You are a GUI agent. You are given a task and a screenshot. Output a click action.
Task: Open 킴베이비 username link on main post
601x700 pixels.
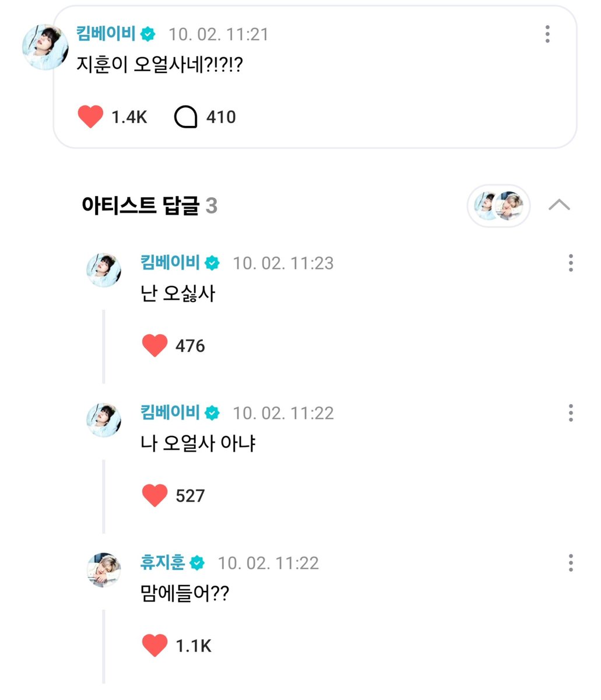click(107, 34)
